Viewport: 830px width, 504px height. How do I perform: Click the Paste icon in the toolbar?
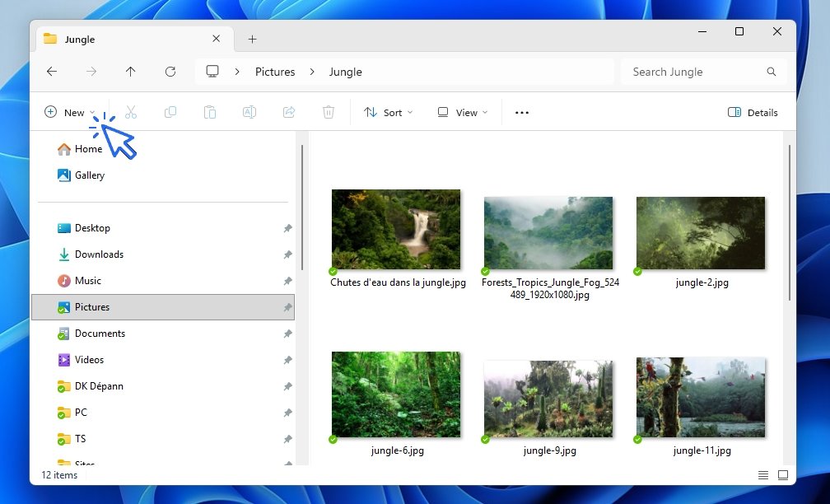click(210, 112)
